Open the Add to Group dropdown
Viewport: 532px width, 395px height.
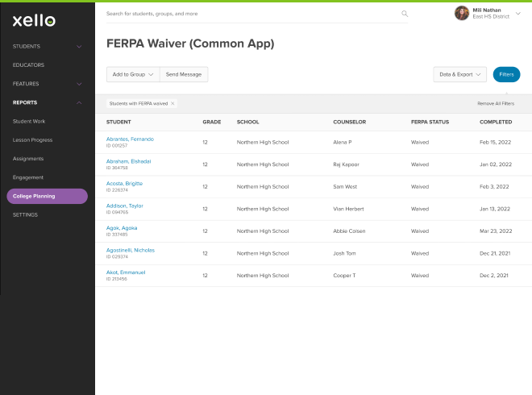click(x=133, y=74)
